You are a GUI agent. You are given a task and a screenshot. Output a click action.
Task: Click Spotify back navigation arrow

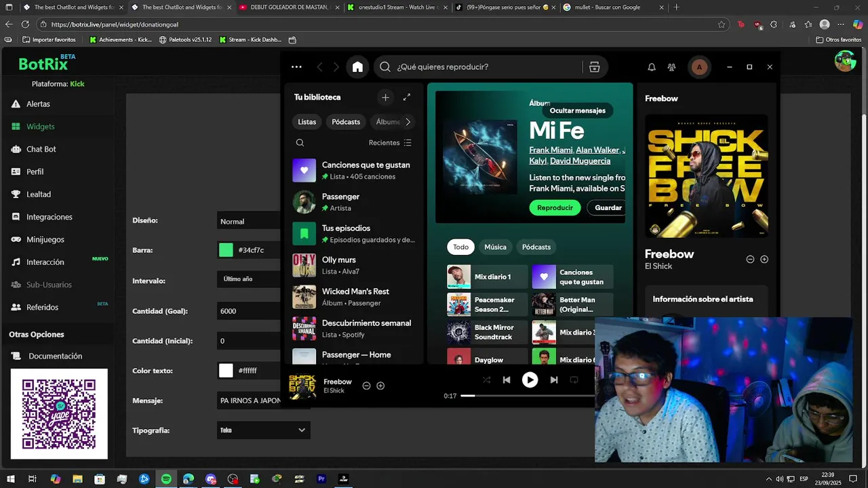pos(320,67)
